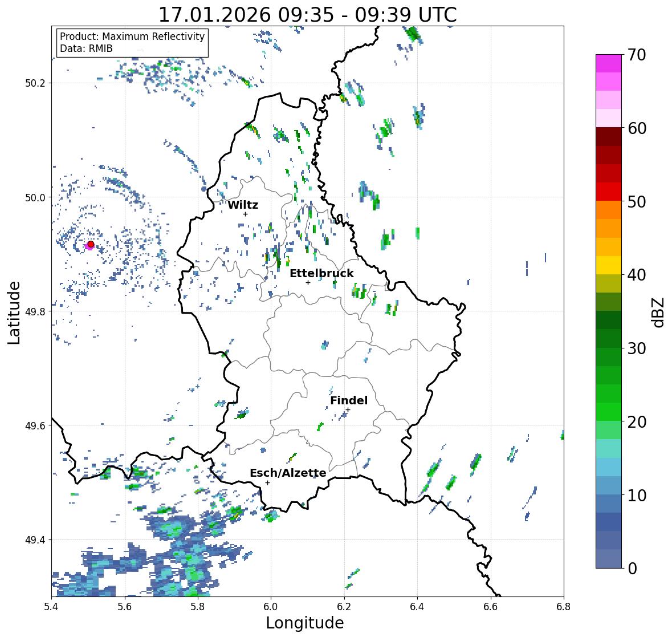Click the 'Product: Maximum Reflectivity' legend line
672x637 pixels.
pos(132,36)
